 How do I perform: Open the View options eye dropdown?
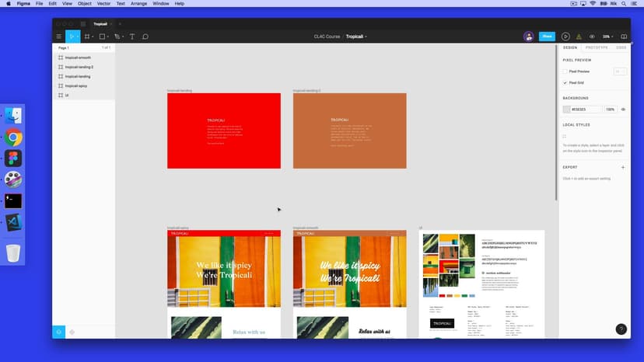point(592,37)
